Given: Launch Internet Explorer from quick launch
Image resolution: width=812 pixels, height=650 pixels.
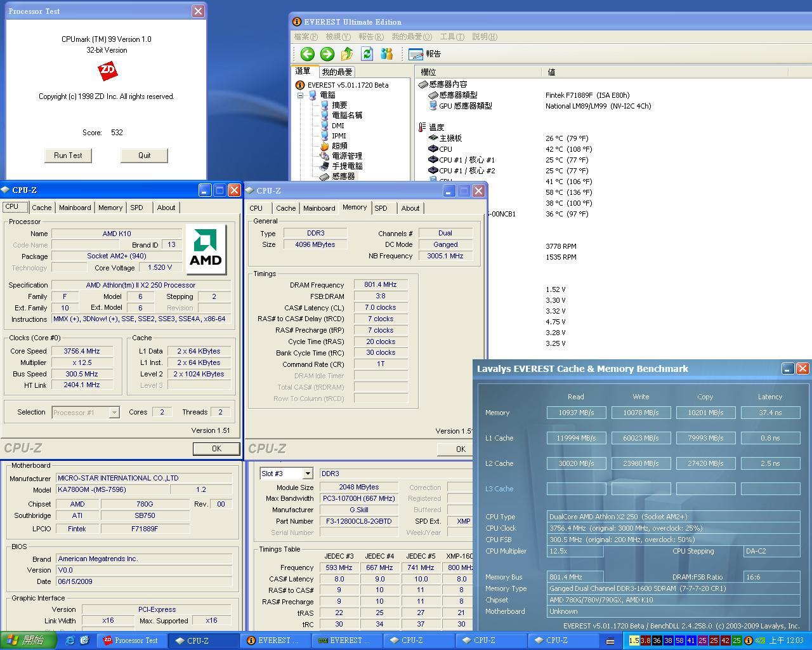Looking at the screenshot, I should coord(70,640).
